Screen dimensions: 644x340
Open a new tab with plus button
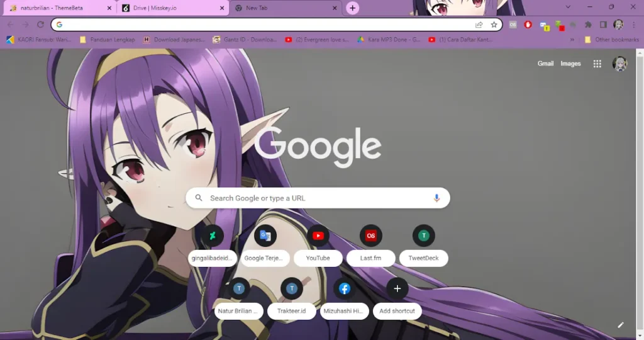click(x=352, y=8)
